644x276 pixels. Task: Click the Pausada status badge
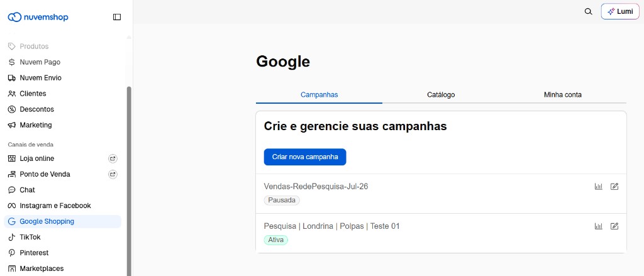pos(282,201)
